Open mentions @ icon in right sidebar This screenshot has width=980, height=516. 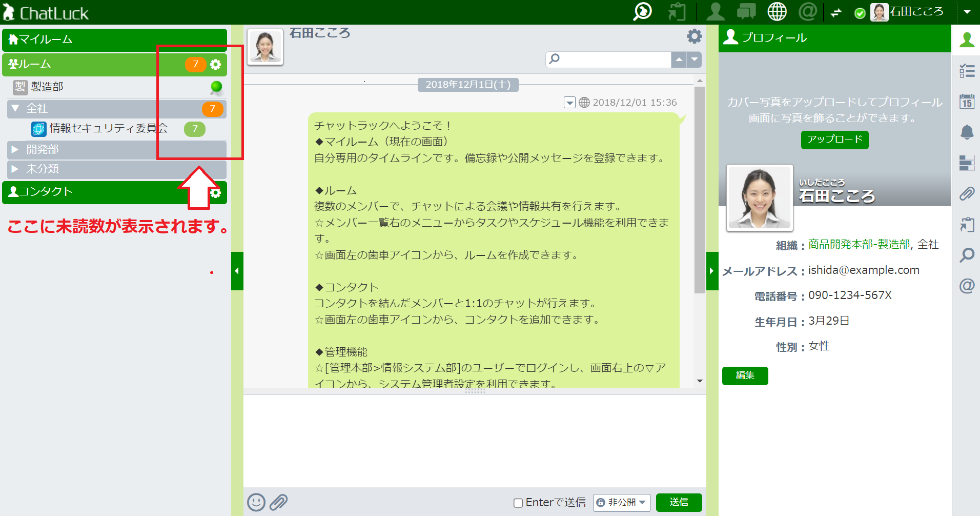click(967, 286)
